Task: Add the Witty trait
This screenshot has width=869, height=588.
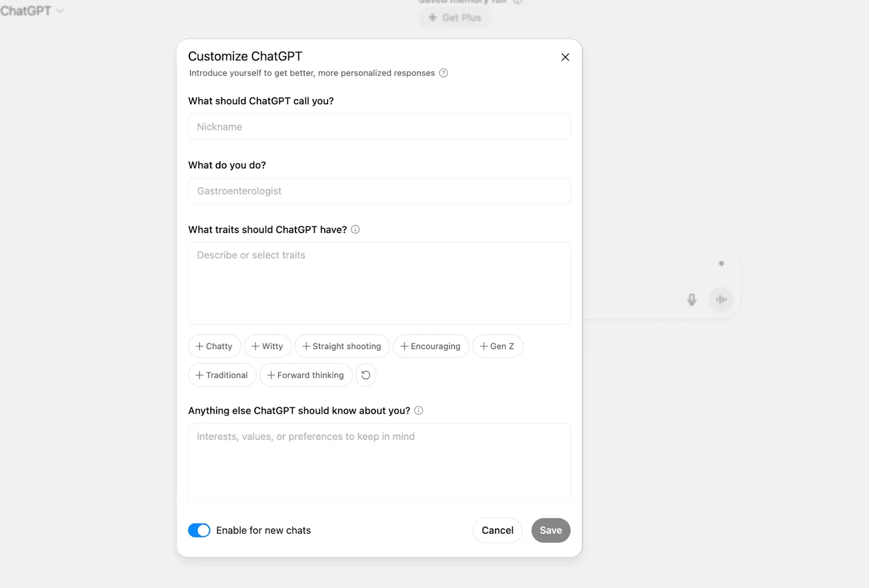Action: tap(268, 346)
